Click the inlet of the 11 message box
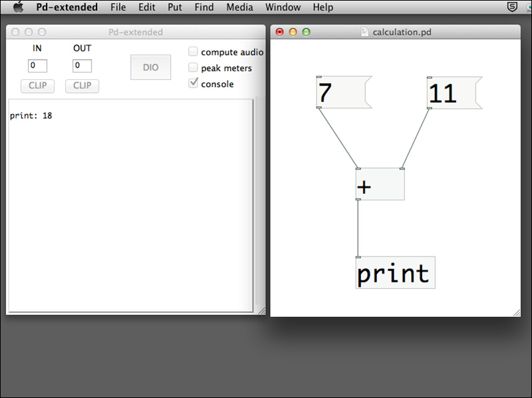Image resolution: width=532 pixels, height=398 pixels. tap(430, 78)
